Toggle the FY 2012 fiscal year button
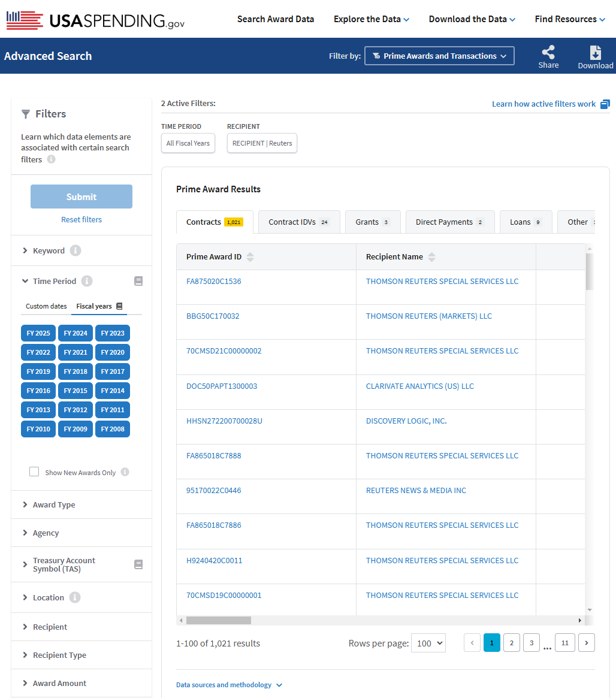616x698 pixels. [x=76, y=410]
